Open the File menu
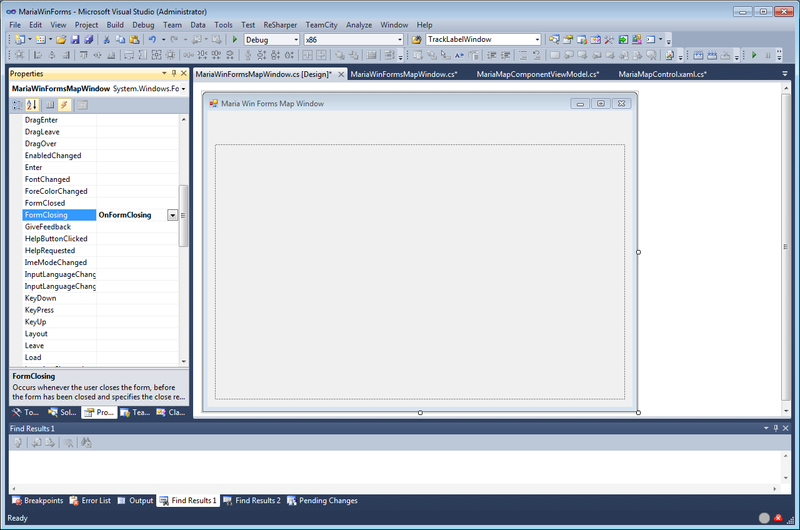 (15, 24)
